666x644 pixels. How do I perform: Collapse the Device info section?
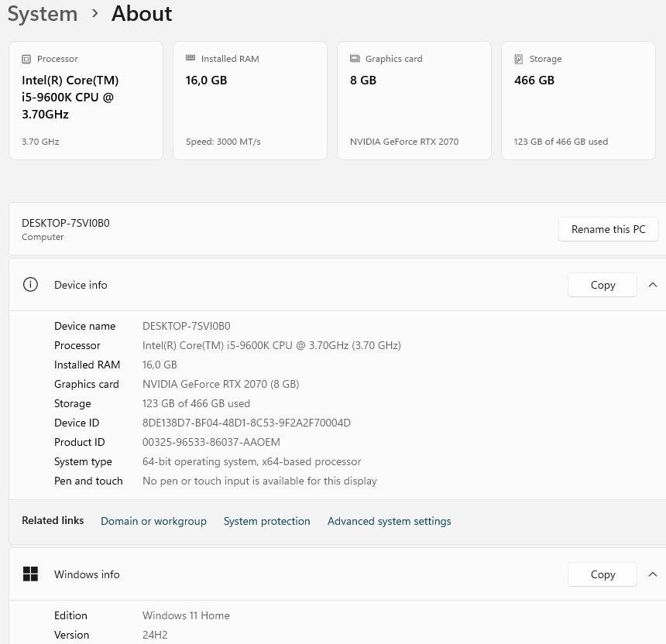pos(653,285)
